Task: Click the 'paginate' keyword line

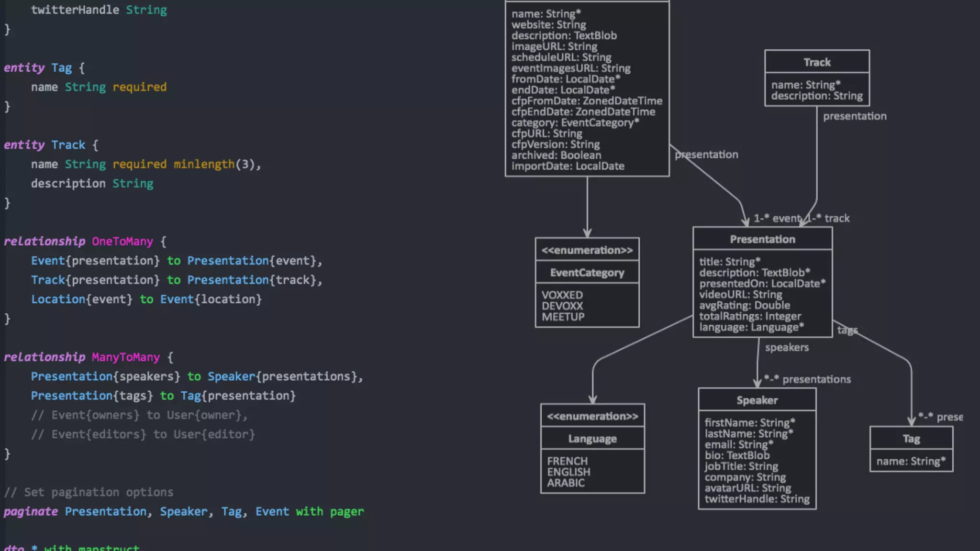Action: point(31,512)
